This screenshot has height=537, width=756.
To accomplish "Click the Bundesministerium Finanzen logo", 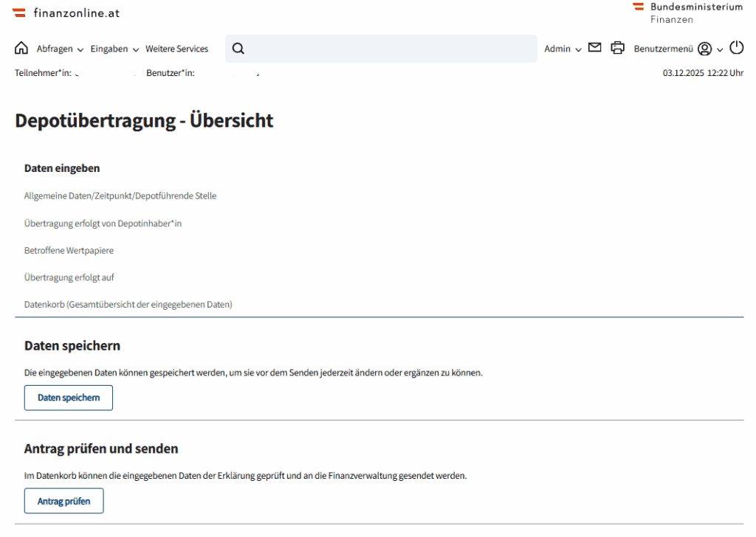I will [687, 13].
